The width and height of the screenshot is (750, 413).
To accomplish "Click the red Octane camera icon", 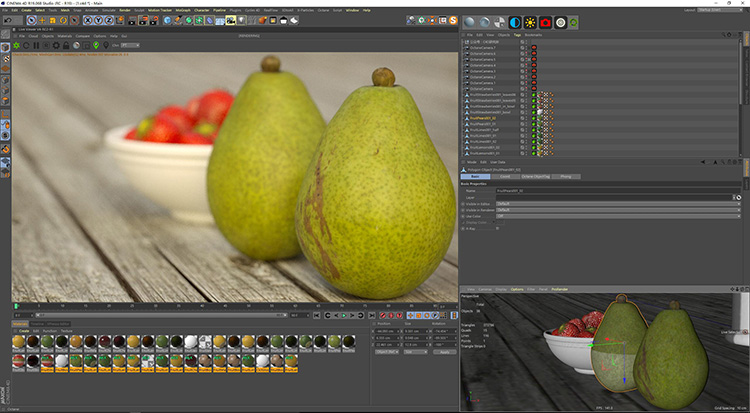I will (x=545, y=22).
